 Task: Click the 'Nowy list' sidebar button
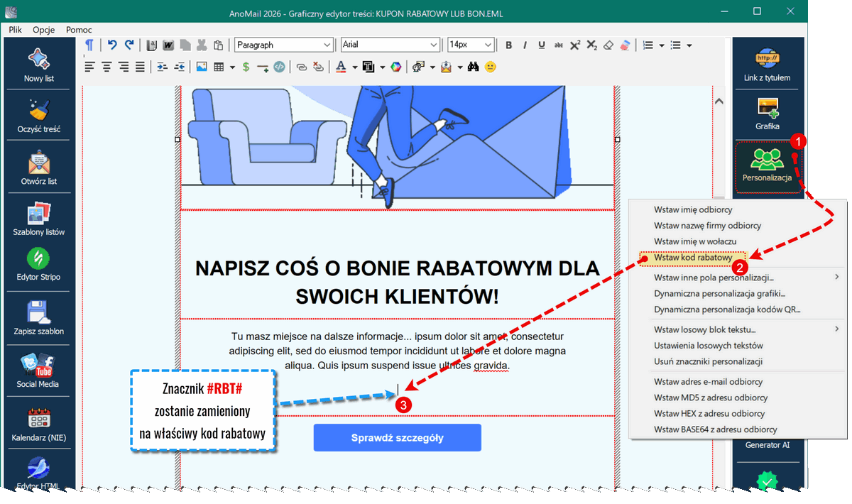click(x=39, y=65)
